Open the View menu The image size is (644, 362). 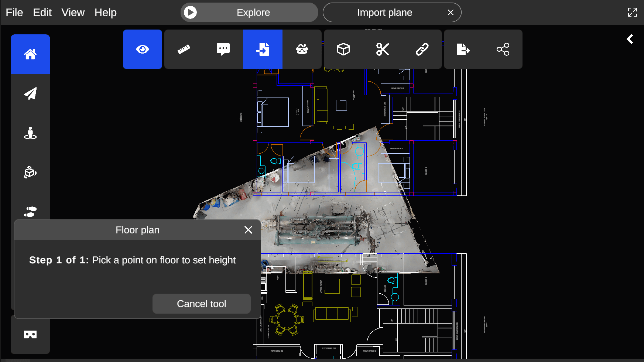[x=73, y=13]
